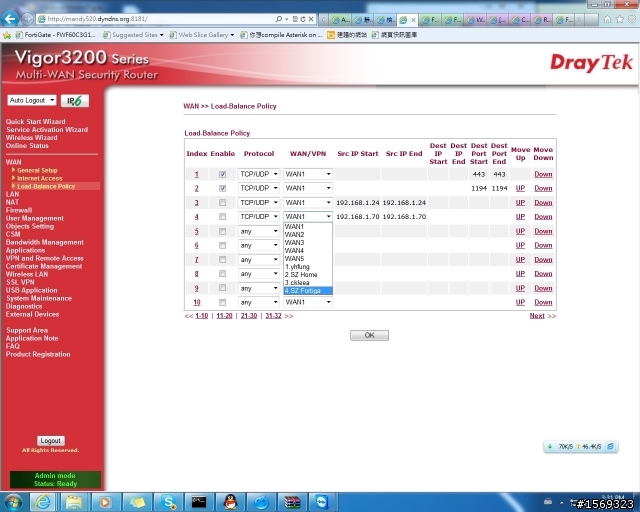Select 1.yhfung VPN option in list
Viewport: 640px width, 512px height.
click(308, 267)
